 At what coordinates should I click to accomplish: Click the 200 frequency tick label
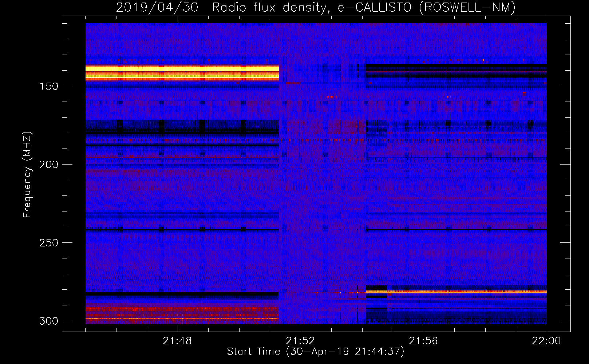[x=49, y=165]
